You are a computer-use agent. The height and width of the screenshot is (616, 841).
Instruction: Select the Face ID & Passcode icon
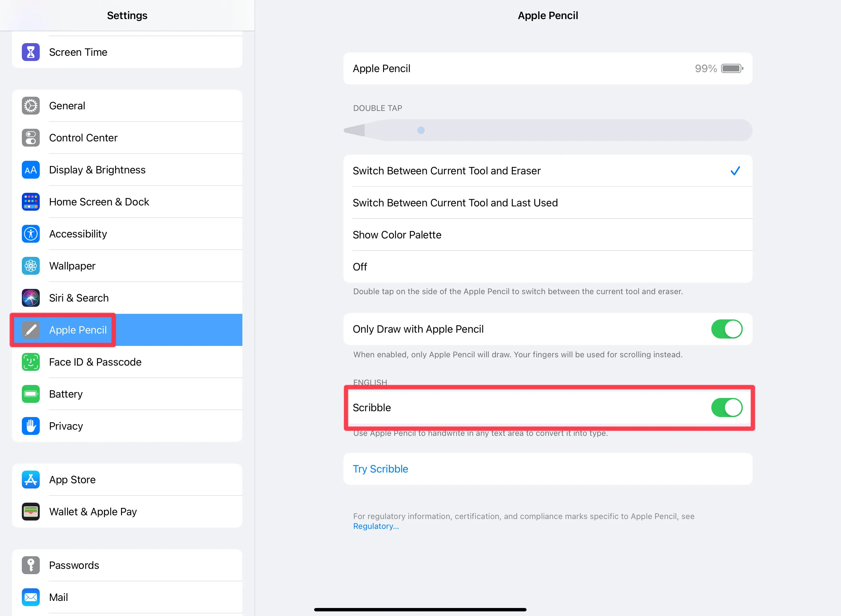pos(30,362)
